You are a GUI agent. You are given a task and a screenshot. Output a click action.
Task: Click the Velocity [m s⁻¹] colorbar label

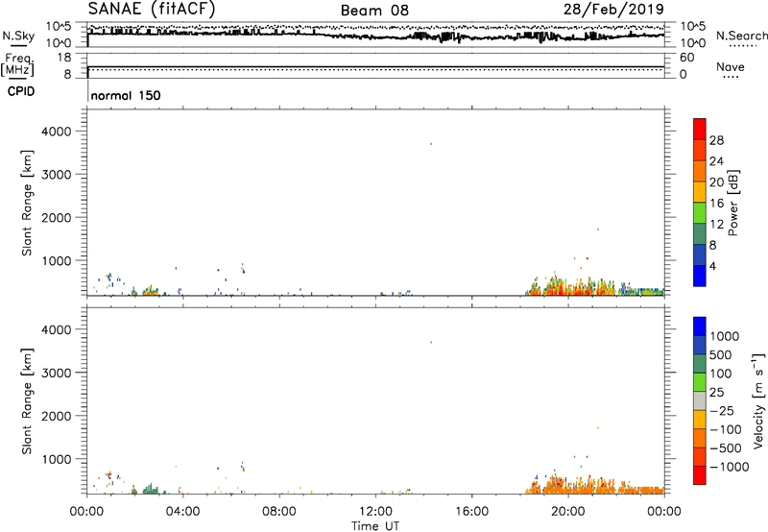(x=758, y=401)
